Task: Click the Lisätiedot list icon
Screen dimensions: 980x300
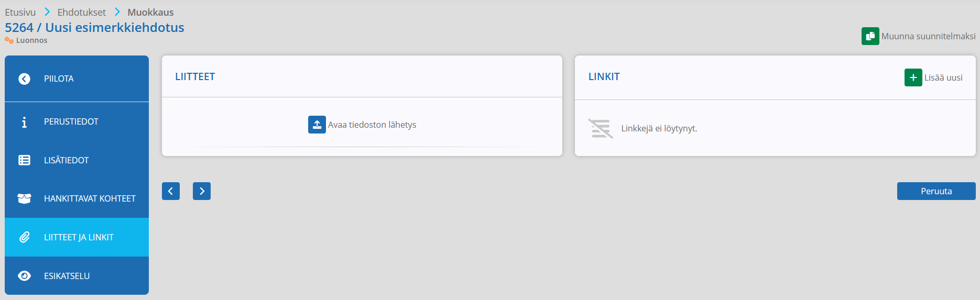Action: point(24,160)
